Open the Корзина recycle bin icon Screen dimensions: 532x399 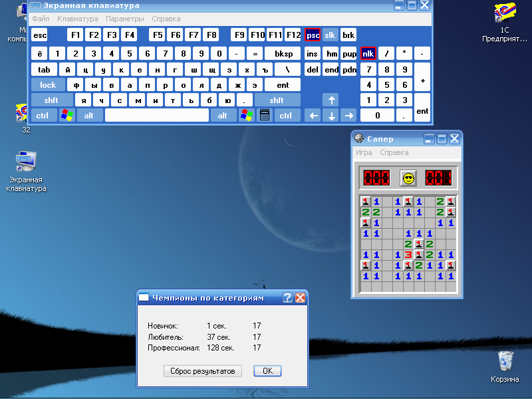pyautogui.click(x=505, y=367)
